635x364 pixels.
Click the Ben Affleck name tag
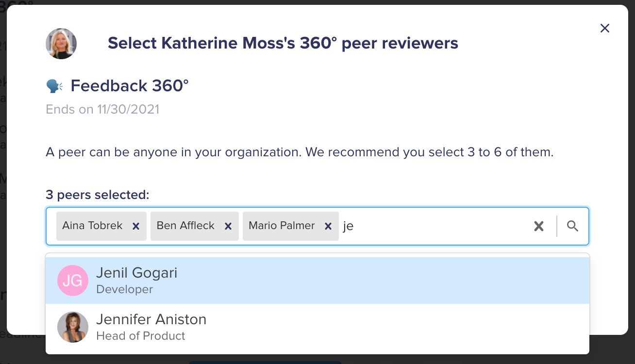click(185, 226)
